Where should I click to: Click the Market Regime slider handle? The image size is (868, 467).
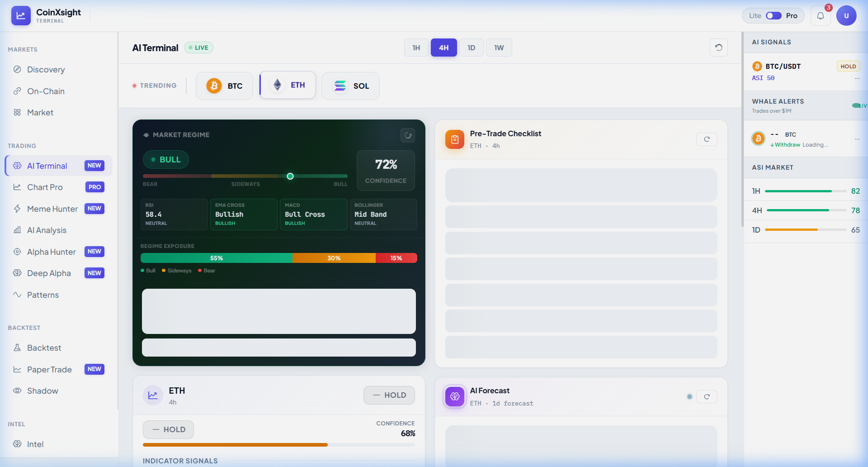[x=290, y=176]
